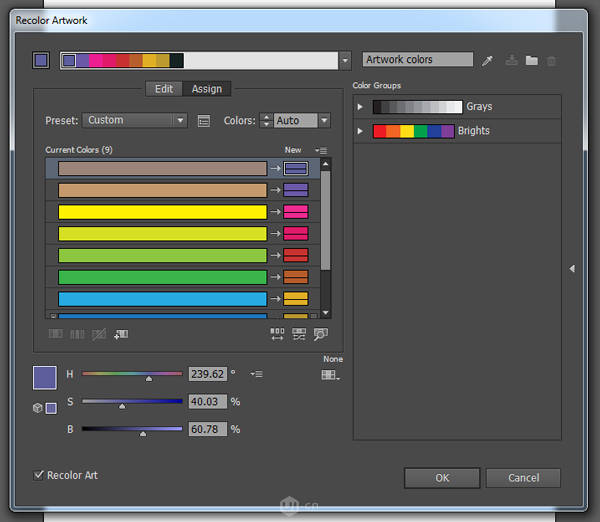
Task: Save changes to color group icon
Action: pos(512,61)
